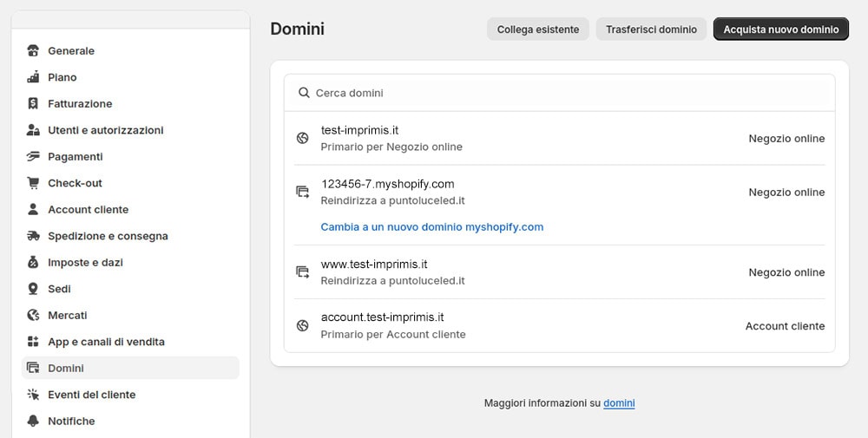
Task: Open Utenti e autorizzazioni settings
Action: click(x=130, y=130)
